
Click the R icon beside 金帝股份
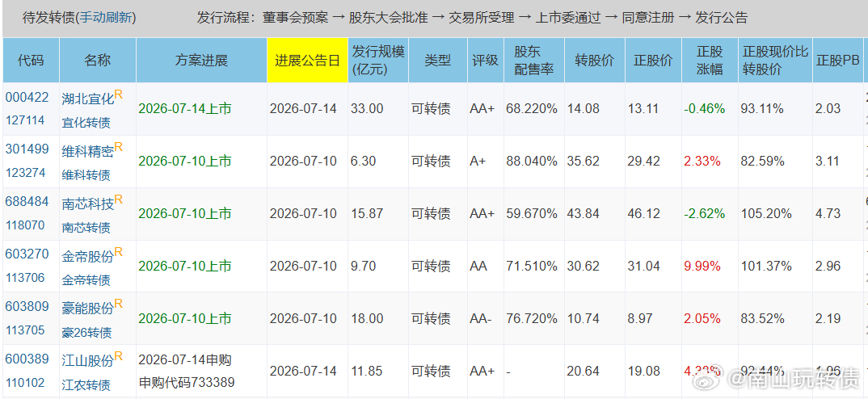point(119,252)
